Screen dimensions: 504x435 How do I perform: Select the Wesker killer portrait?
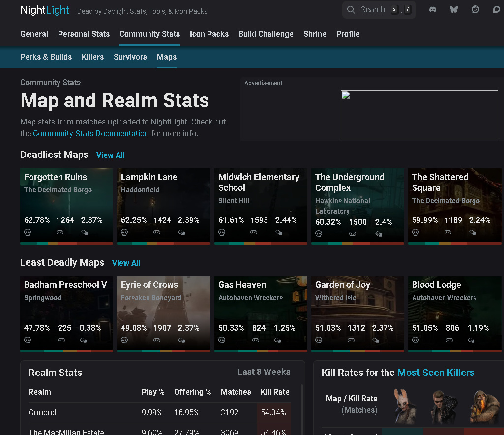coord(444,406)
